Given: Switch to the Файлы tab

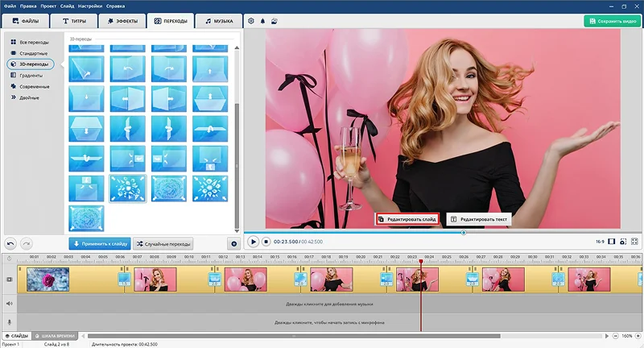Looking at the screenshot, I should click(x=26, y=21).
